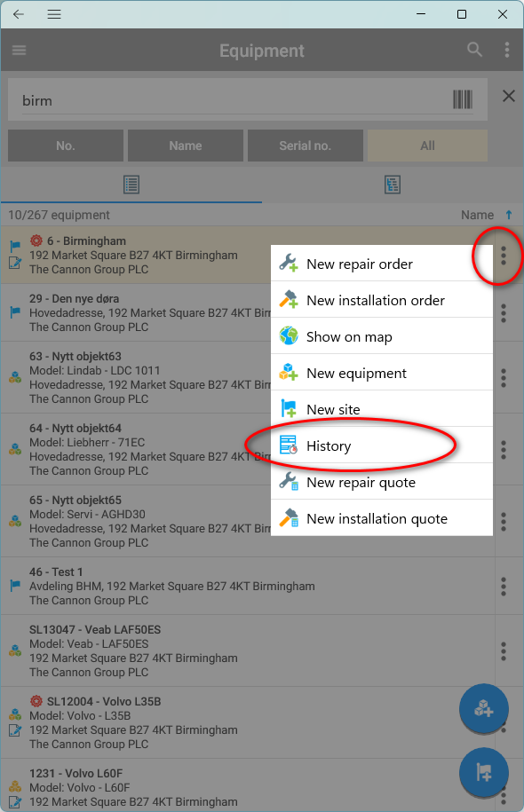Tap the add site floating button
The image size is (524, 812).
483,773
